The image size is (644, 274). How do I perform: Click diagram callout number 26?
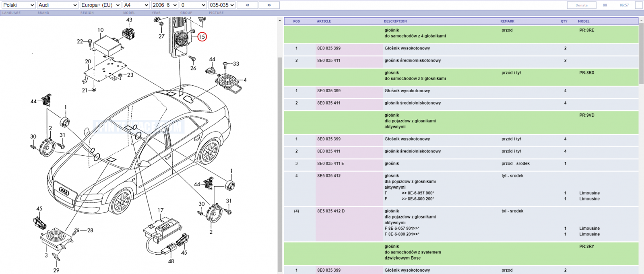pyautogui.click(x=193, y=68)
